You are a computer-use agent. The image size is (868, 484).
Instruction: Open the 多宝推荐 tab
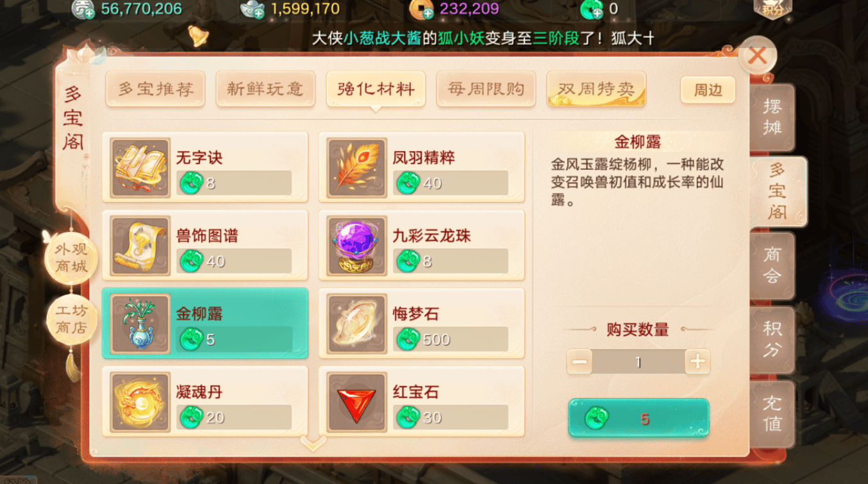coord(155,89)
